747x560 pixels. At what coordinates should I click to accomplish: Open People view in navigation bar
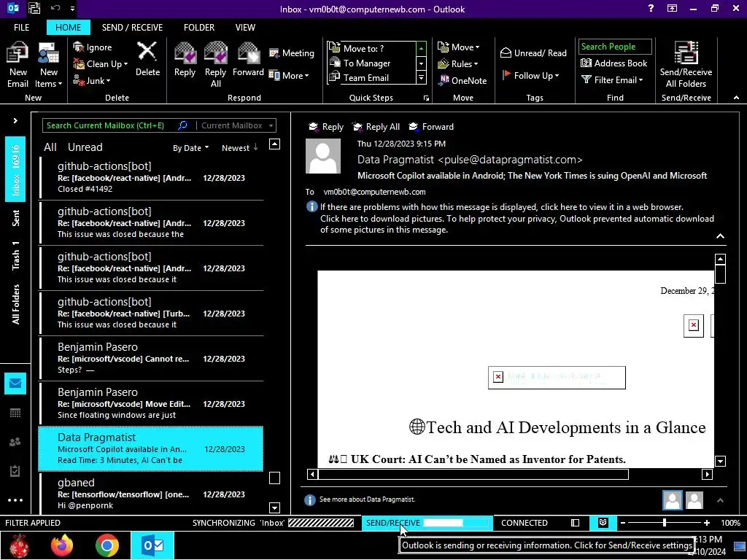pyautogui.click(x=15, y=442)
